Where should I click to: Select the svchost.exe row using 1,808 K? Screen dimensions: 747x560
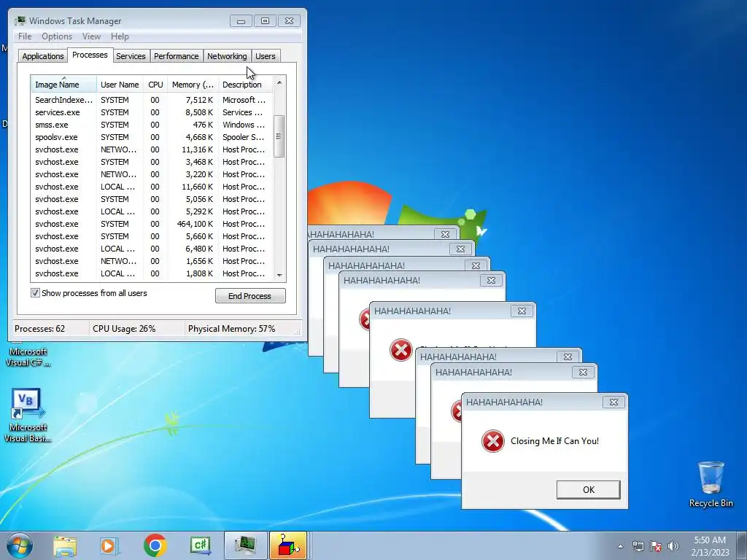tap(152, 273)
